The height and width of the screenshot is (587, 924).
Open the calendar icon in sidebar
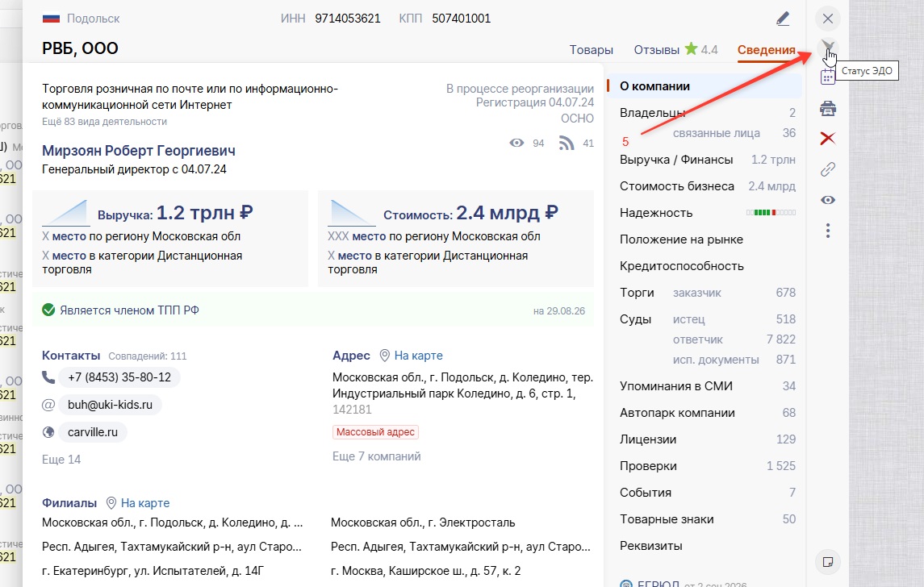point(828,77)
